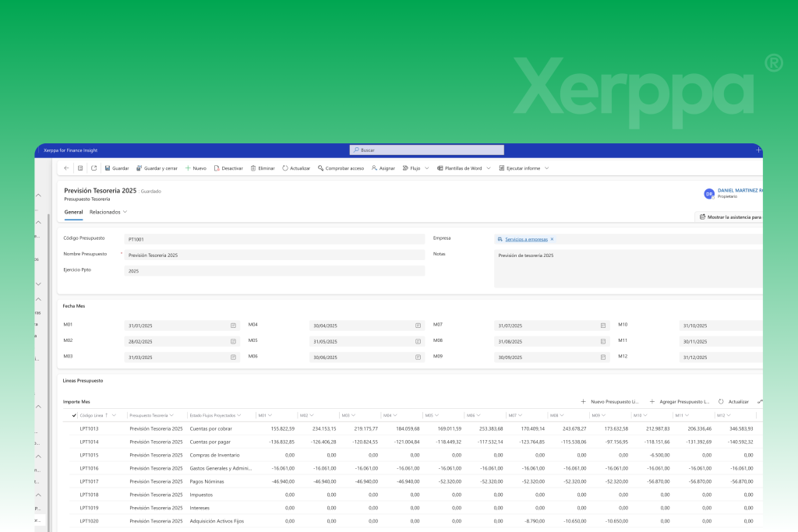Open Ejecutar informe menu
Image resolution: width=798 pixels, height=532 pixels.
click(520, 168)
